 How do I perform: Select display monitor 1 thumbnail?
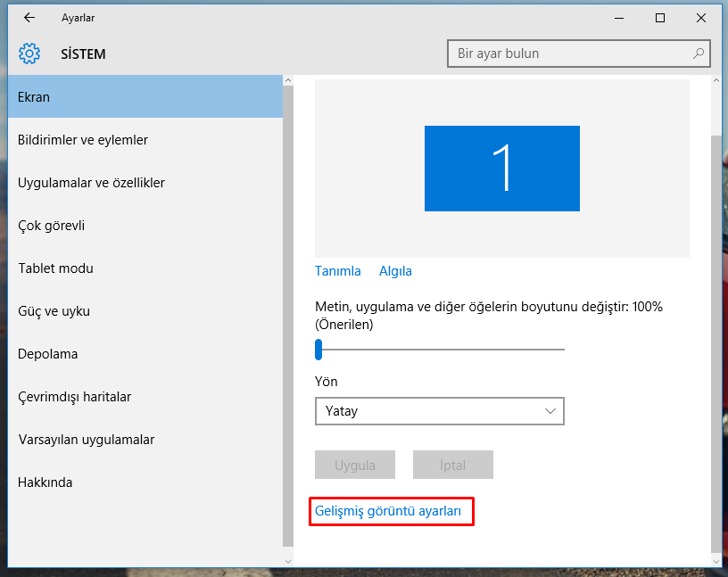(x=501, y=169)
